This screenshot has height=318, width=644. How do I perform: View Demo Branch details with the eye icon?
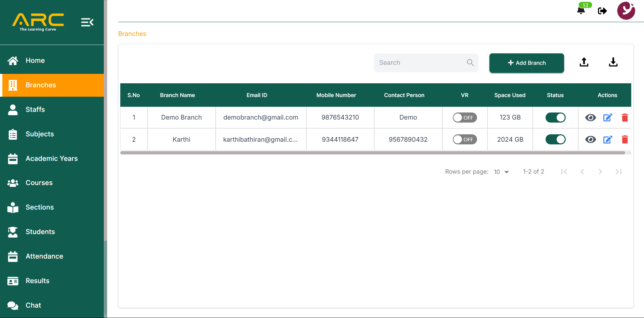(590, 118)
